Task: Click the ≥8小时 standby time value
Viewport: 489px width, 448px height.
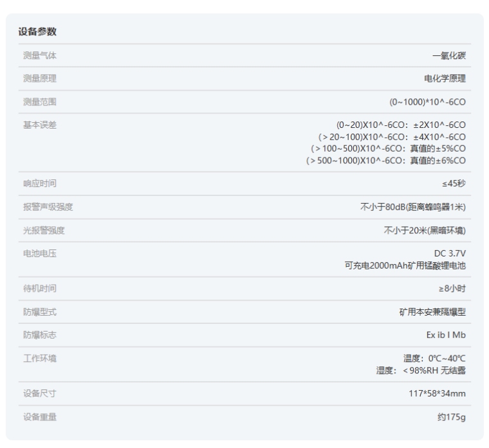Action: 452,289
